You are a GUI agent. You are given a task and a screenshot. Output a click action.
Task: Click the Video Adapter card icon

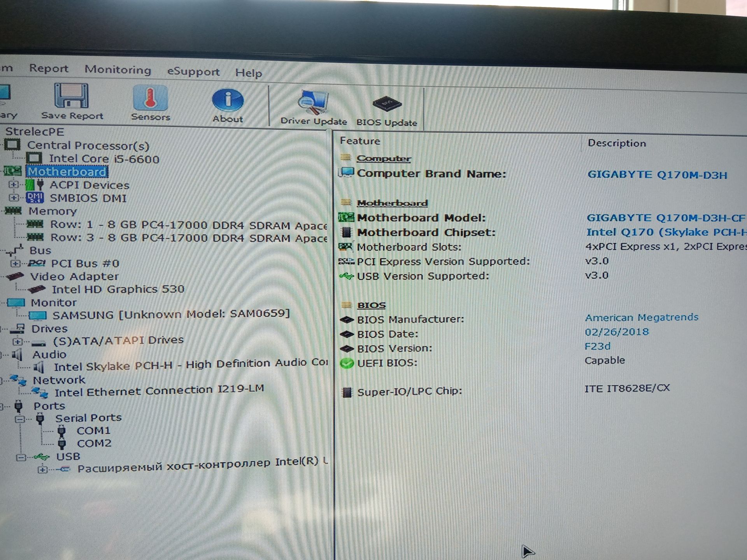pos(15,276)
